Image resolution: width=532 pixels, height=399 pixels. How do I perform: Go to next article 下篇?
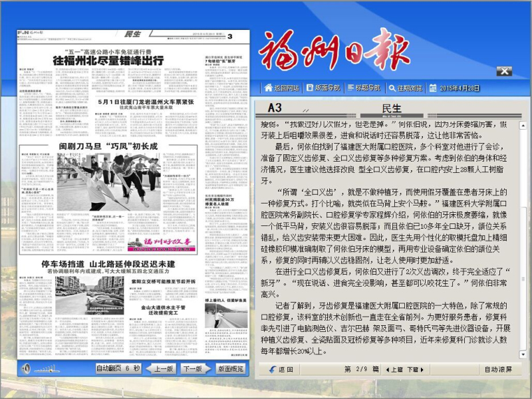[415, 370]
